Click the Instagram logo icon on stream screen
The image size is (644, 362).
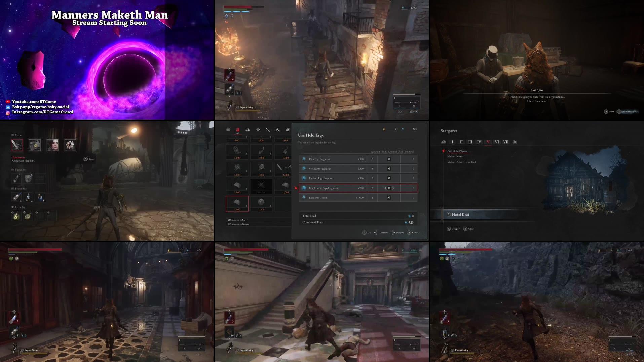tap(8, 113)
